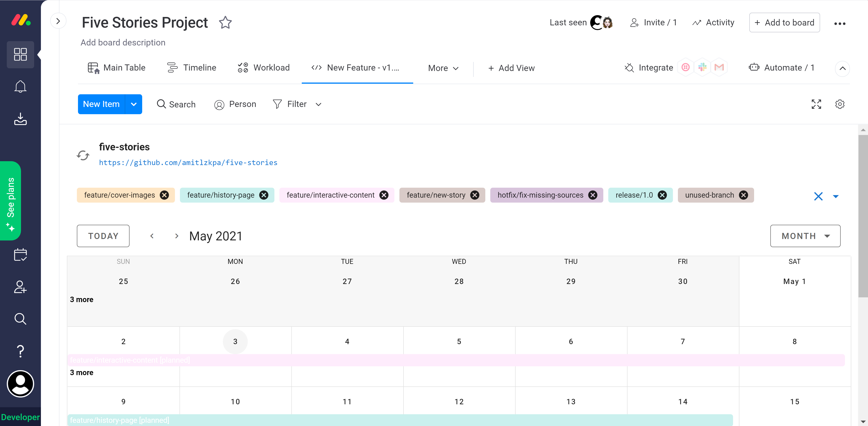The image size is (868, 426).
Task: Open My Work calendar icon
Action: pos(20,254)
